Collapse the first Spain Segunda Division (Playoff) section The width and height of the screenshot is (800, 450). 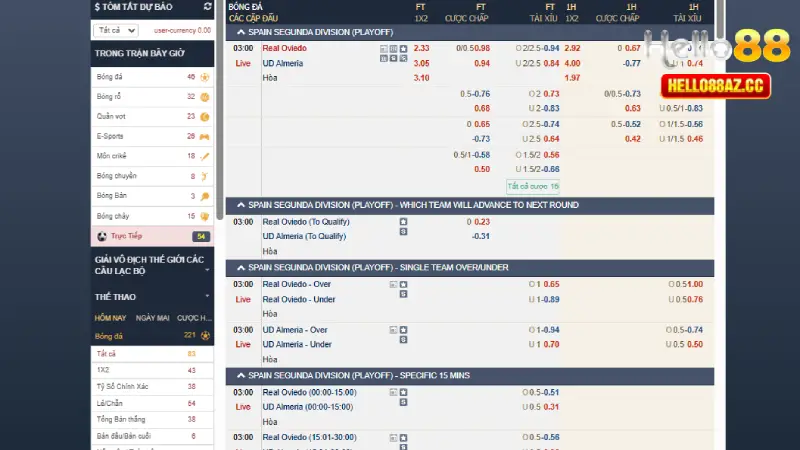click(x=240, y=32)
